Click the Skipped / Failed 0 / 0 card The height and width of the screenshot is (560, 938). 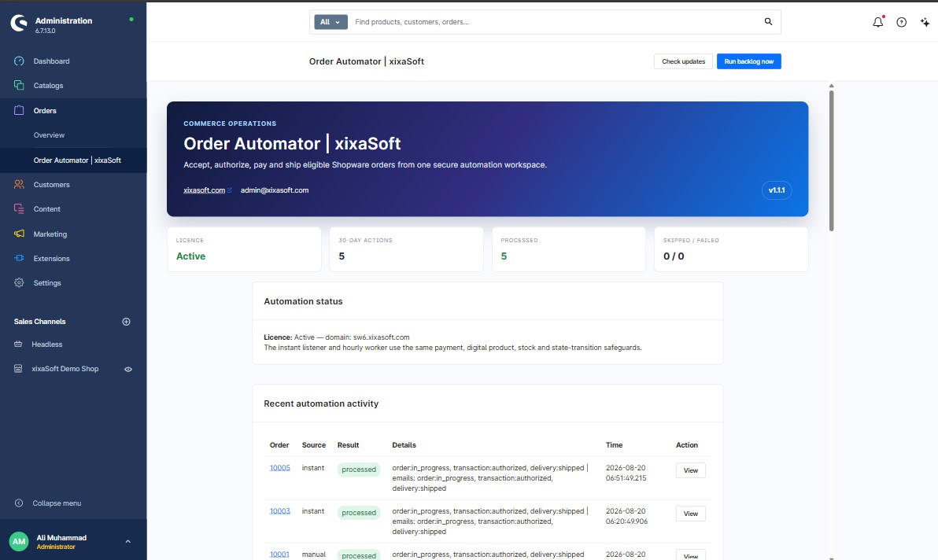tap(731, 249)
